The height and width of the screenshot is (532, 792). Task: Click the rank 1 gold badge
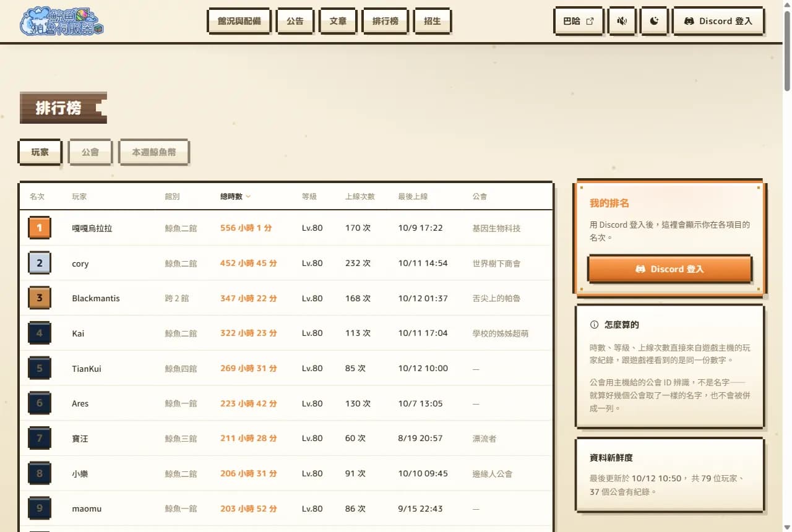pyautogui.click(x=40, y=228)
